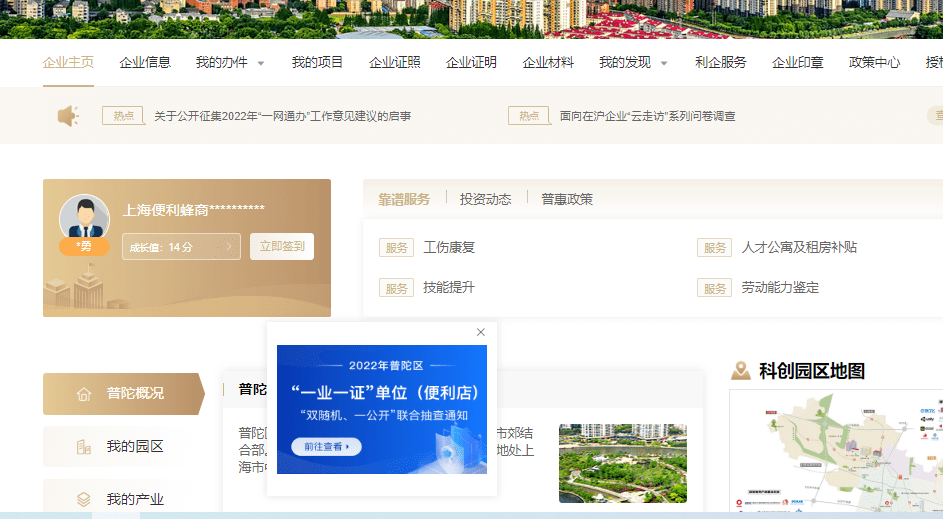Switch to the 普惠政策 tab
The width and height of the screenshot is (943, 519).
[567, 199]
